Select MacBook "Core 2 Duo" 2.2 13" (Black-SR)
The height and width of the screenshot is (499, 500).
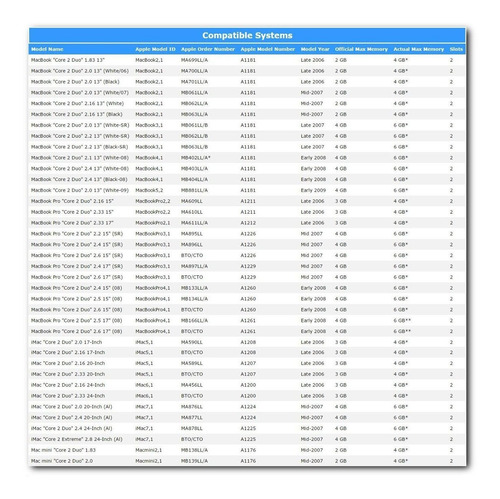coord(79,147)
